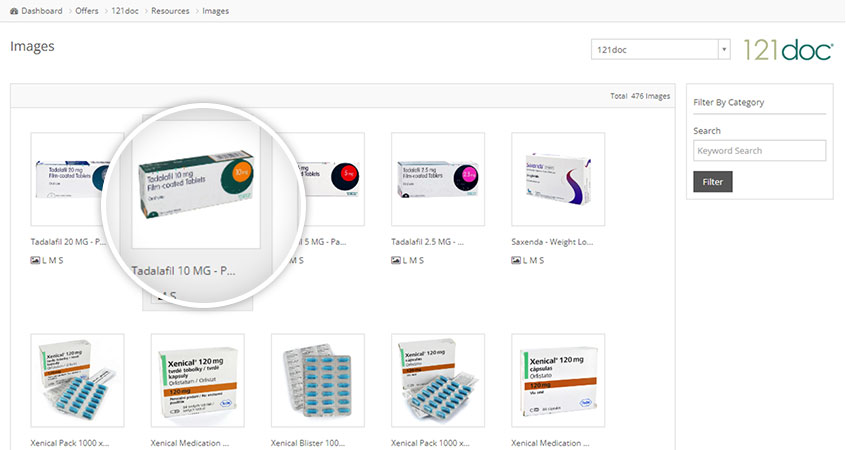The image size is (846, 450).
Task: Click image size icon under Saxenda
Action: pyautogui.click(x=516, y=260)
